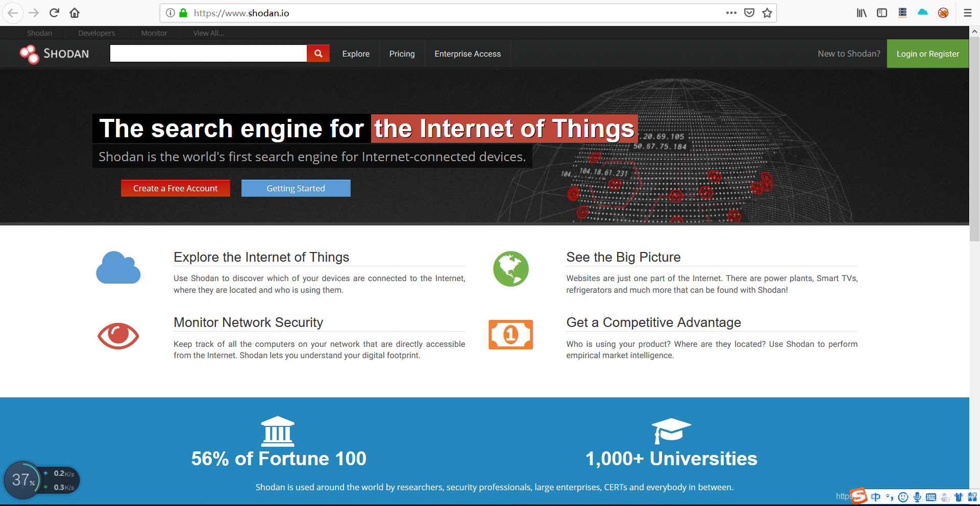The height and width of the screenshot is (506, 980).
Task: Click 1,000+ Universities text
Action: [x=671, y=459]
